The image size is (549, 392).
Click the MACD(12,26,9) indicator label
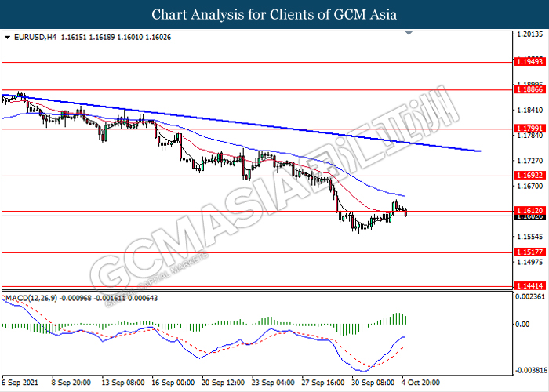tap(31, 298)
